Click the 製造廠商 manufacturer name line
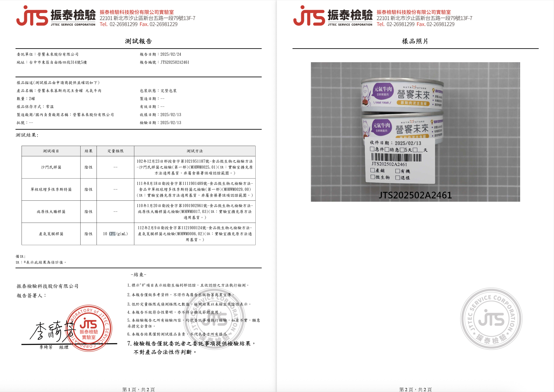The width and height of the screenshot is (554, 392). pos(65,115)
